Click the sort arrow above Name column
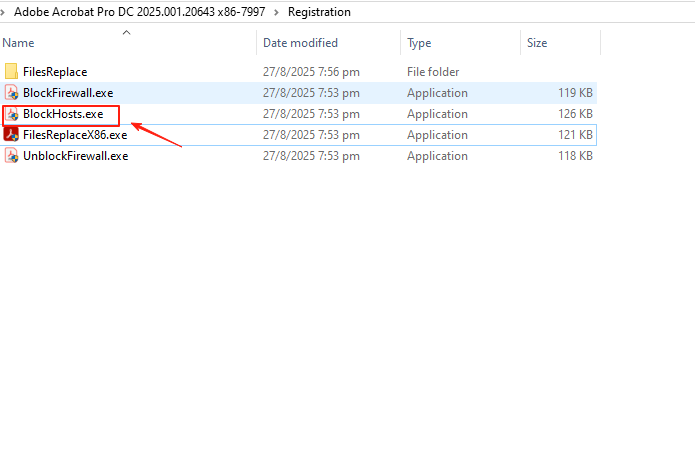 [x=126, y=32]
